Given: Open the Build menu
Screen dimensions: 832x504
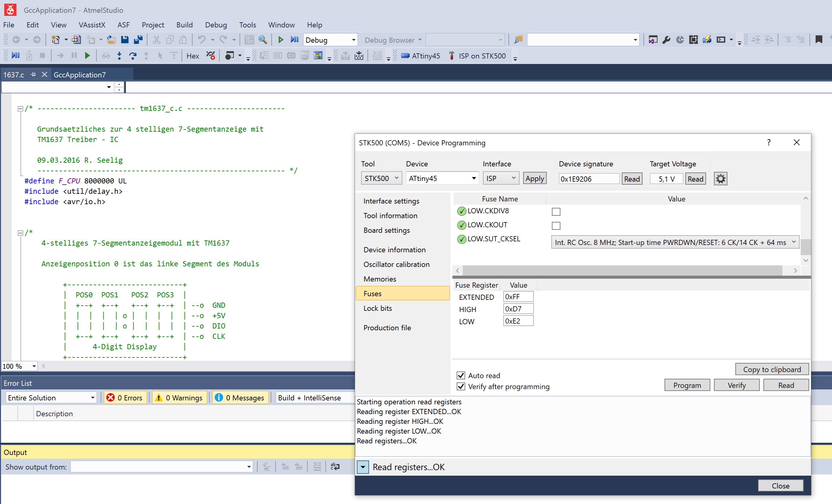Looking at the screenshot, I should click(x=184, y=25).
